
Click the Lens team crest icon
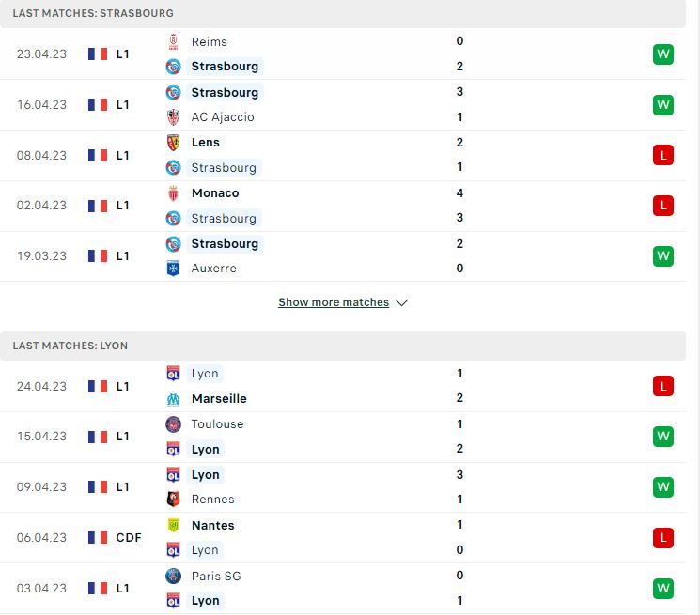pos(173,143)
